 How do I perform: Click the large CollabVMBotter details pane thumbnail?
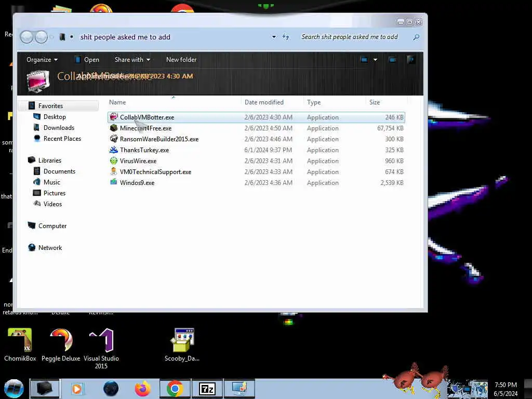click(x=38, y=81)
